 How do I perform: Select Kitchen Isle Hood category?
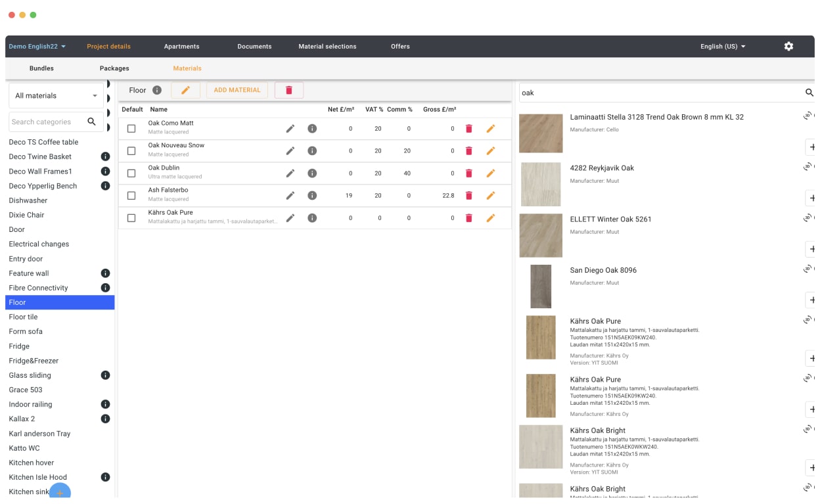[x=60, y=477]
